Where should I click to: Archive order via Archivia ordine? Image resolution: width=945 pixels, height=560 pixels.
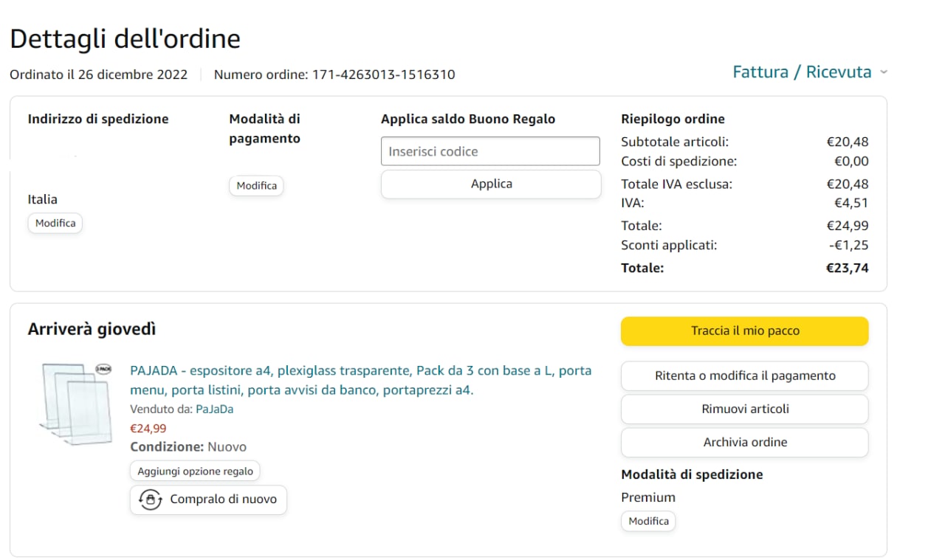744,442
